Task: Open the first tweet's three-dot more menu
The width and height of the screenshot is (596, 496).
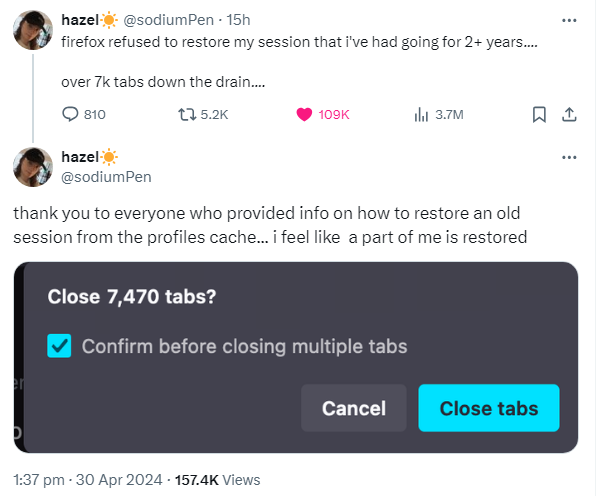Action: pos(569,20)
